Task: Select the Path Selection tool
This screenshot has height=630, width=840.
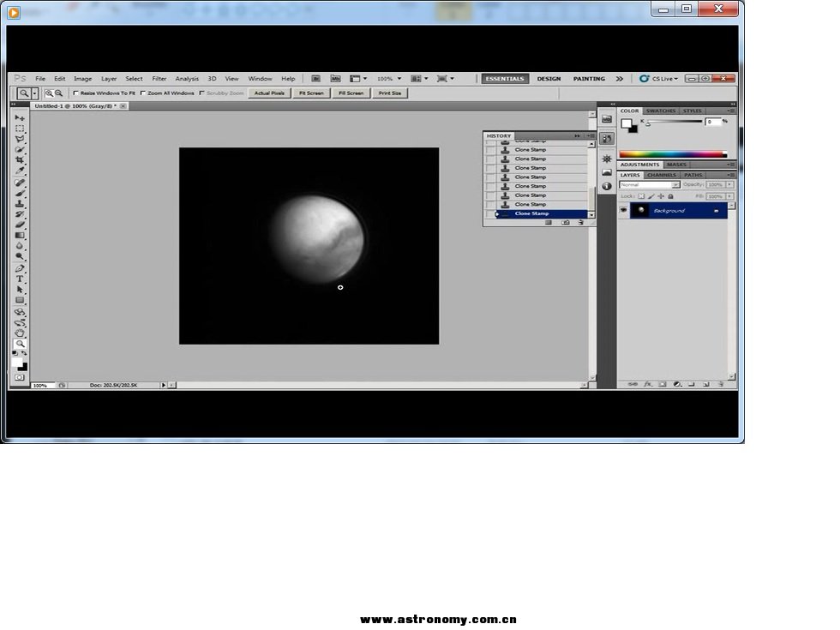Action: 20,290
